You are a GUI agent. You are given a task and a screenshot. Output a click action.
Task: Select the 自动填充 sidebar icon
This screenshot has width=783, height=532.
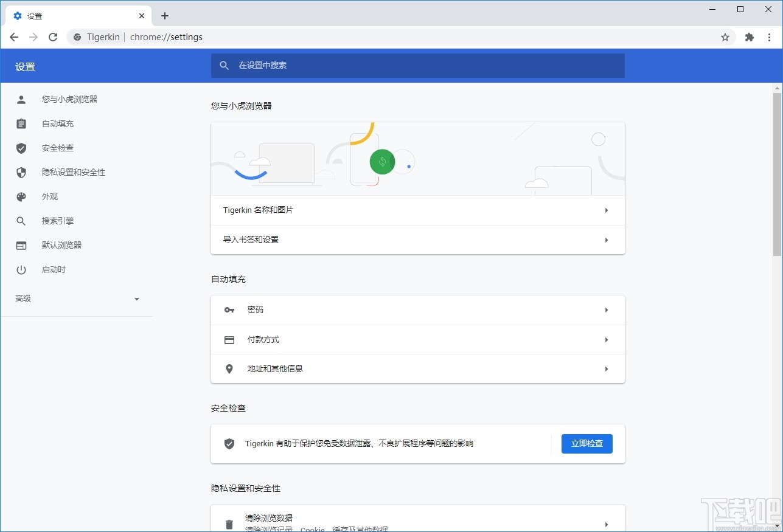(21, 123)
